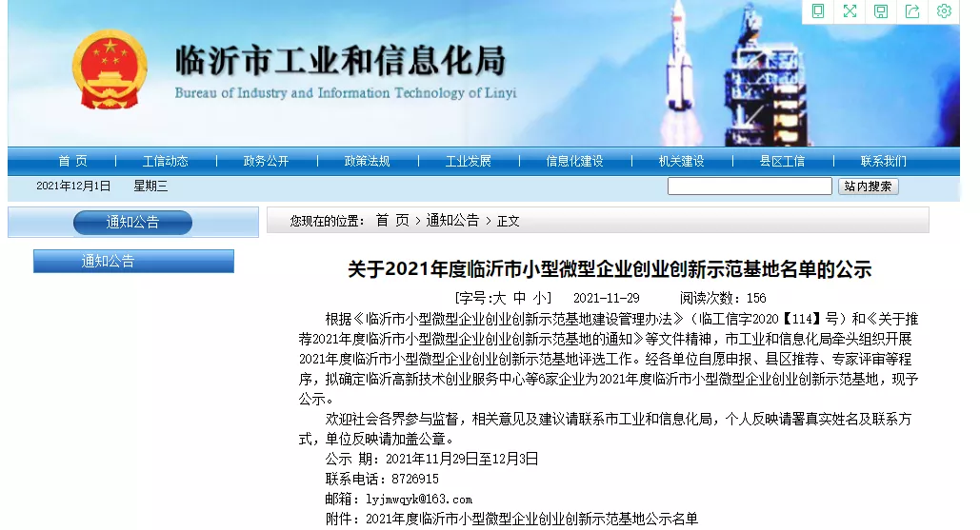Click the date 2021年12月1日 in the toolbar

point(73,186)
